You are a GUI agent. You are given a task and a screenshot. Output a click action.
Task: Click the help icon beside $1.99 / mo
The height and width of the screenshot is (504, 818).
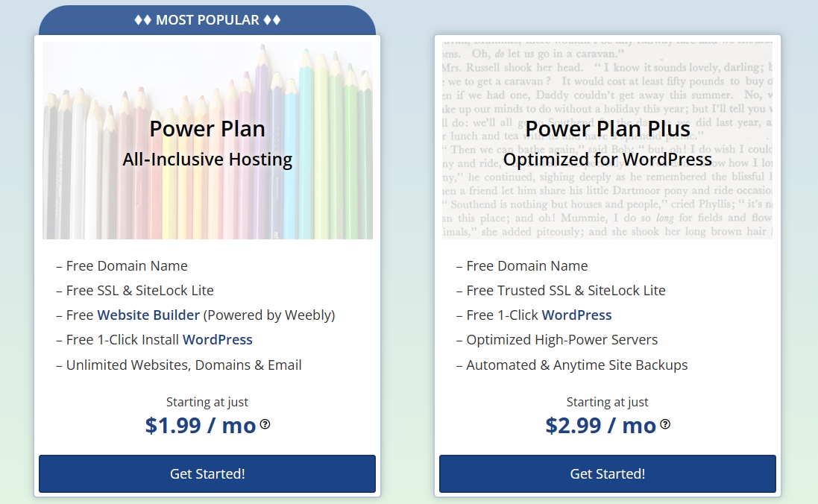(x=265, y=424)
